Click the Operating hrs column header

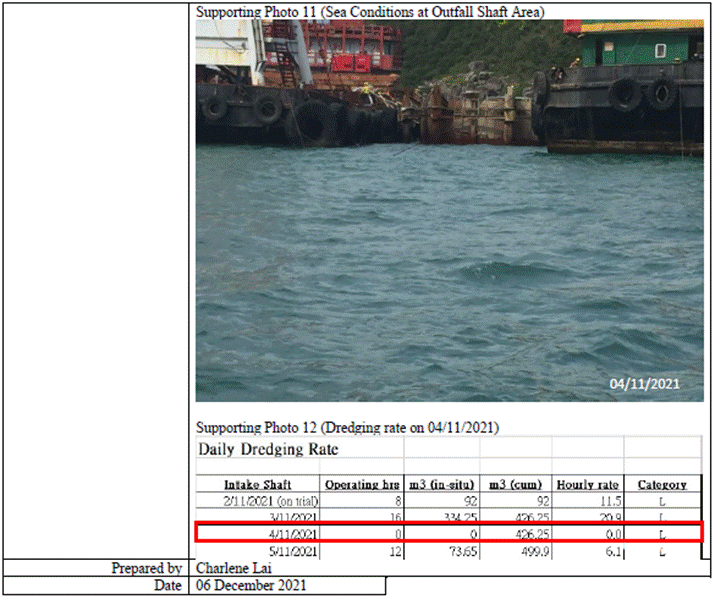pos(364,484)
